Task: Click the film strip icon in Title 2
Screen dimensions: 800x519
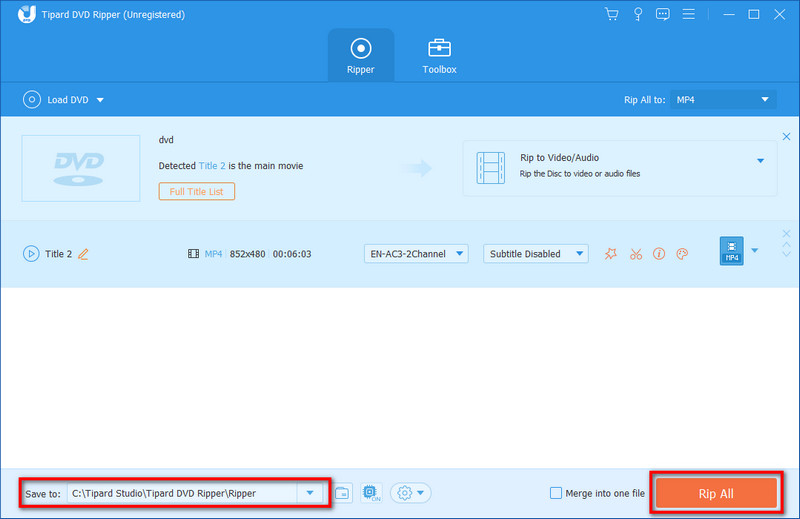Action: pos(193,254)
